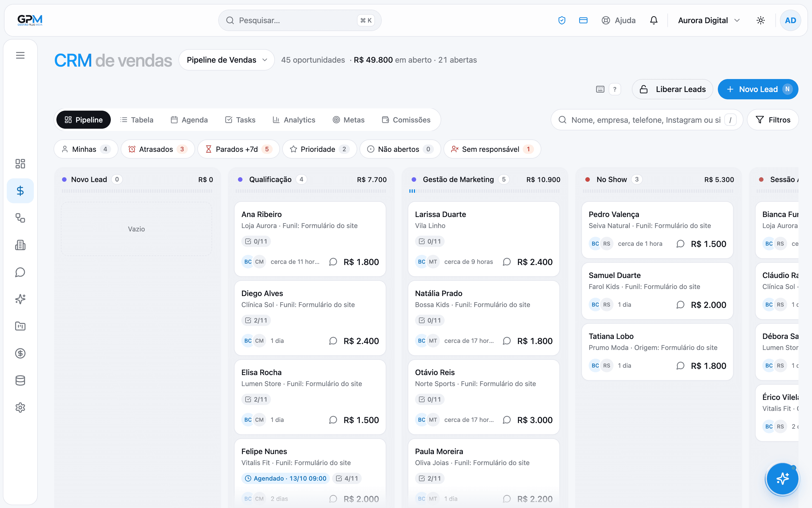Open Diego Alves 2/11 checklist badge
Image resolution: width=812 pixels, height=508 pixels.
click(256, 320)
